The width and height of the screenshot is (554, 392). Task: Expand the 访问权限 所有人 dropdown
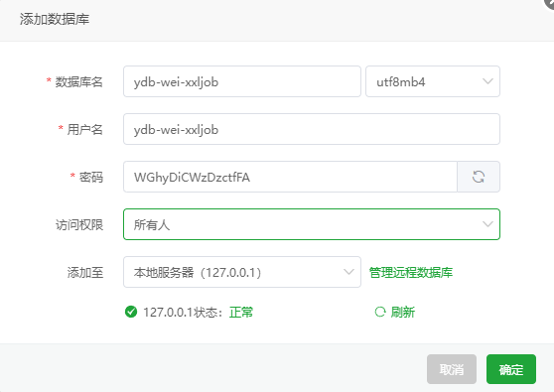point(312,224)
